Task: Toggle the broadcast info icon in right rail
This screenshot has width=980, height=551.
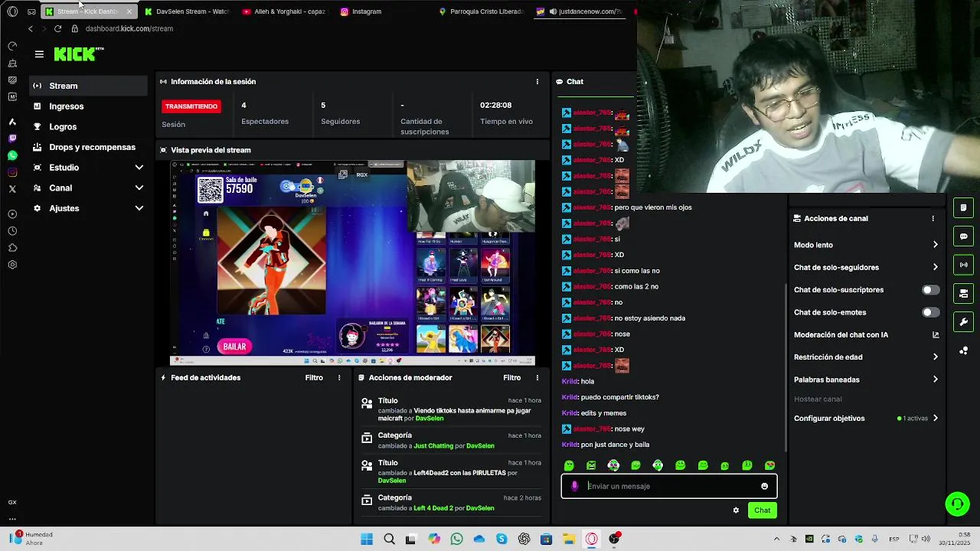Action: (963, 265)
